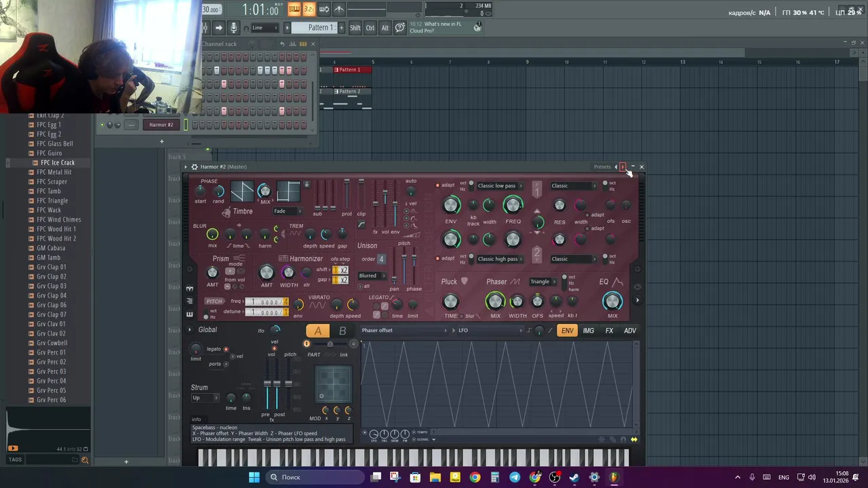Screen dimensions: 868x488
Task: Toggle the high pass filter adapt switch
Action: [438, 258]
